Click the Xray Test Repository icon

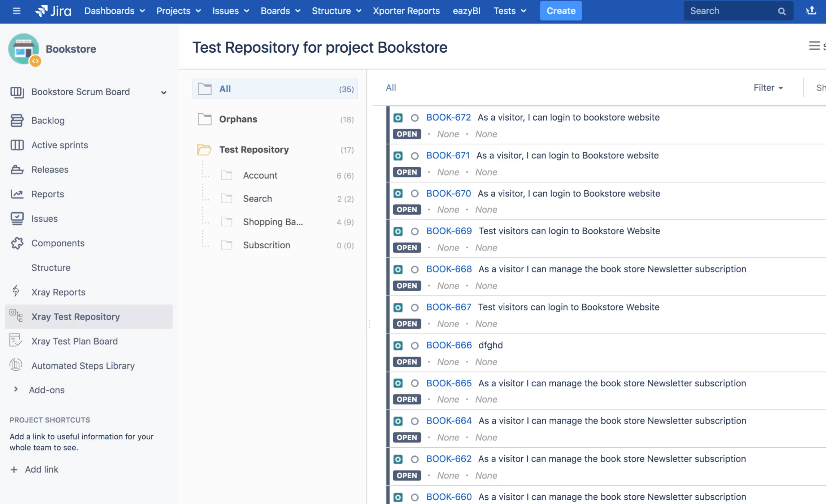tap(16, 316)
